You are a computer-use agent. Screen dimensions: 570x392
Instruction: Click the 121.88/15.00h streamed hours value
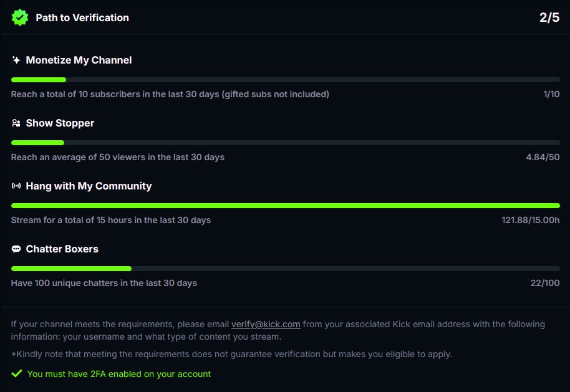tap(531, 221)
